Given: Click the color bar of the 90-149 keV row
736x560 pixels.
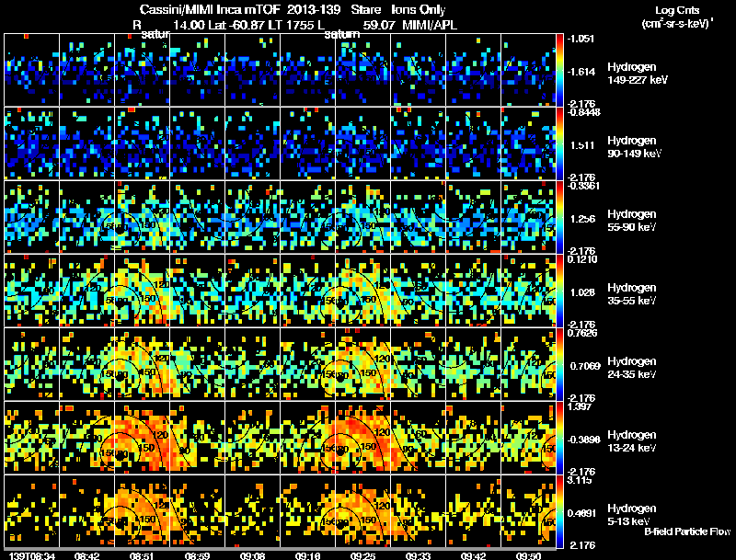Looking at the screenshot, I should click(559, 143).
